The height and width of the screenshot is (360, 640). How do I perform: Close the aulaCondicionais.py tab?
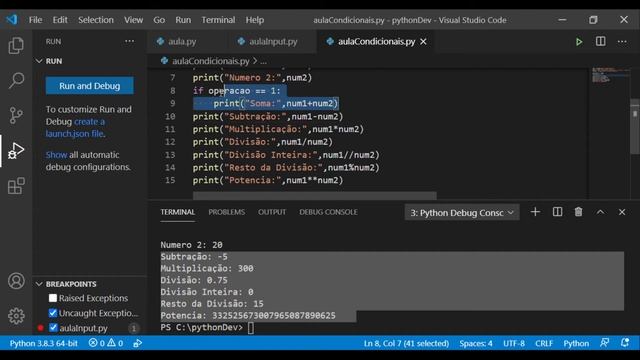(423, 42)
